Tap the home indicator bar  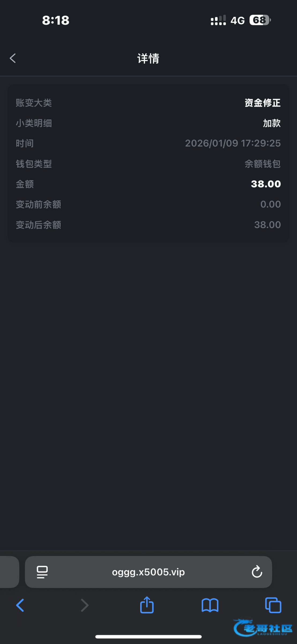pyautogui.click(x=148, y=637)
